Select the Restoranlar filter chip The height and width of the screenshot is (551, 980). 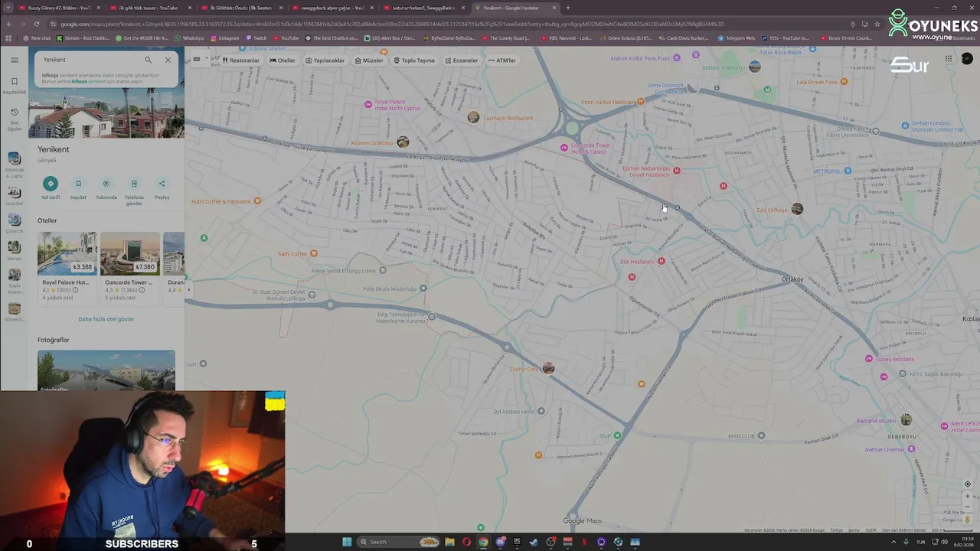240,60
